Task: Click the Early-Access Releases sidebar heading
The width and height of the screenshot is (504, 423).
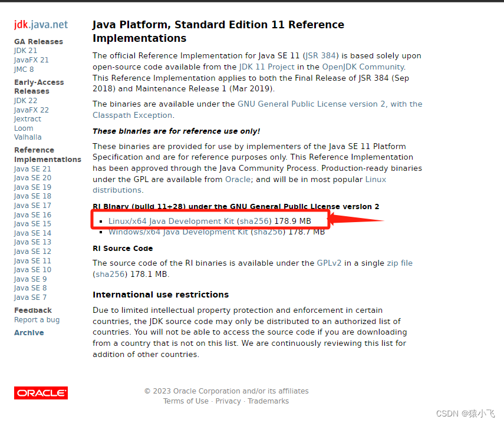Action: click(39, 87)
